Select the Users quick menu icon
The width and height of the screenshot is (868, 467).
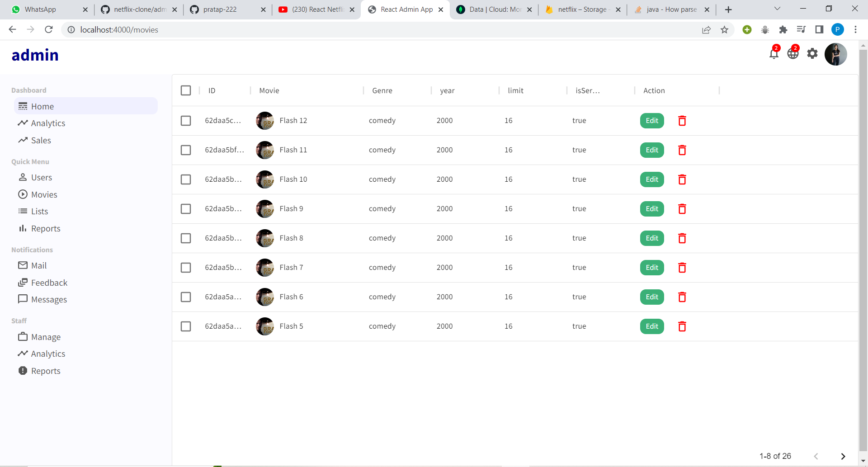click(23, 177)
